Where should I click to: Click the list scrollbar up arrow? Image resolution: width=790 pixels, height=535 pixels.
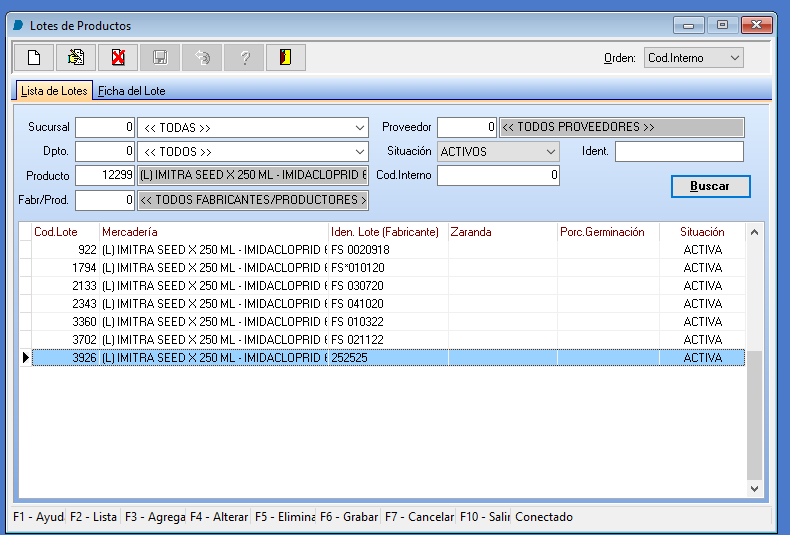754,232
